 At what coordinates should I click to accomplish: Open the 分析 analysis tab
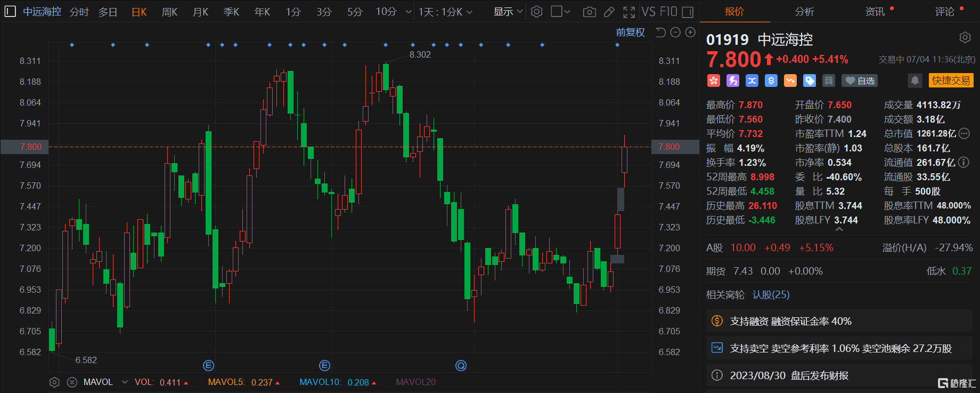click(804, 12)
